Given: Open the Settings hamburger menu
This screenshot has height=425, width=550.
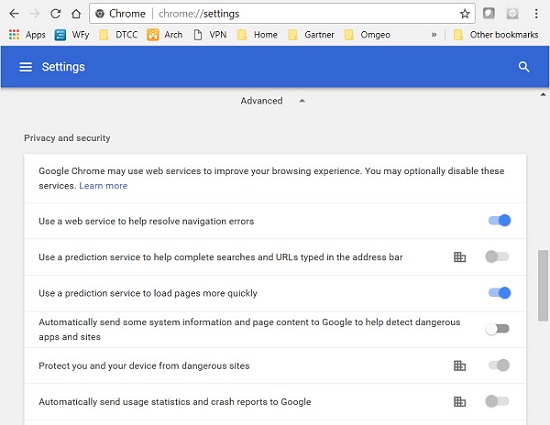Looking at the screenshot, I should tap(26, 67).
